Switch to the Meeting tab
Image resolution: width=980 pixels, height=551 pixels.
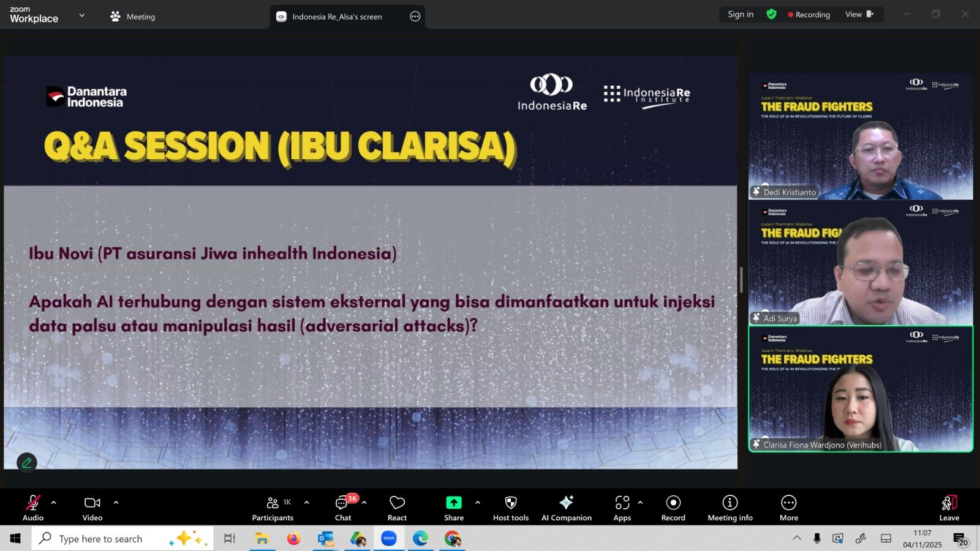click(132, 17)
